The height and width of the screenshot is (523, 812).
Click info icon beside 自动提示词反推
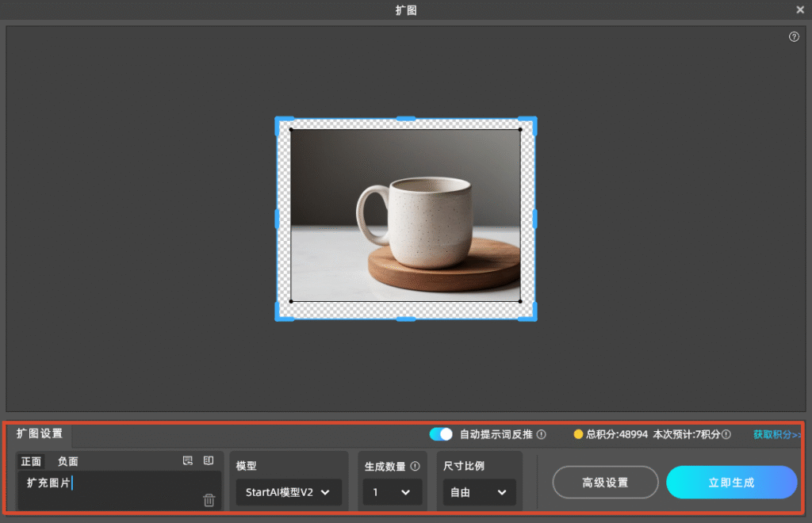click(x=541, y=434)
